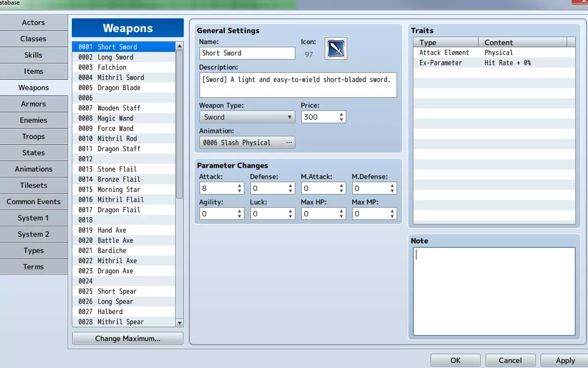Increase the M.Attack value
This screenshot has width=588, height=368.
pos(341,185)
